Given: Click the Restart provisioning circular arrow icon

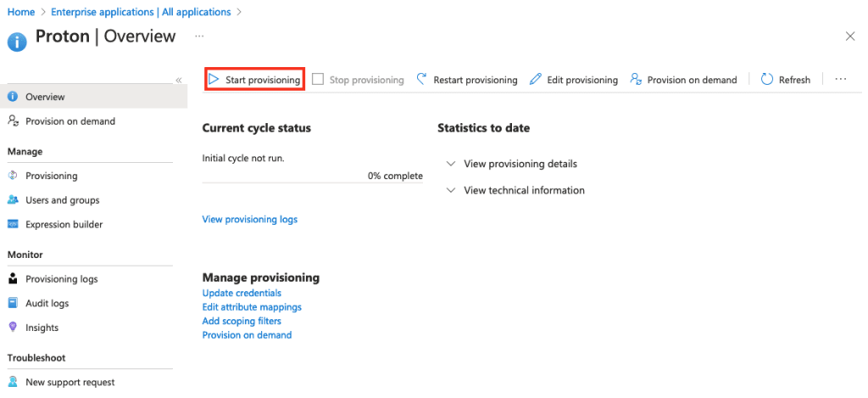Looking at the screenshot, I should [422, 80].
